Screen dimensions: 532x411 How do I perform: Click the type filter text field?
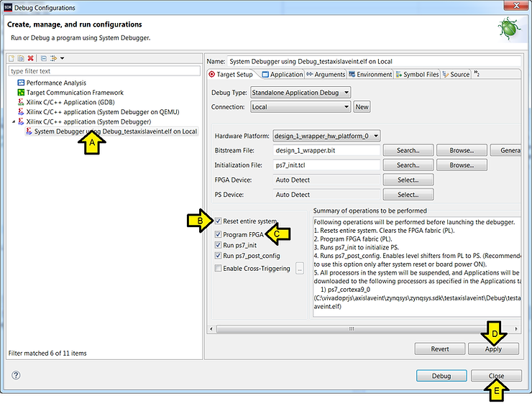104,71
